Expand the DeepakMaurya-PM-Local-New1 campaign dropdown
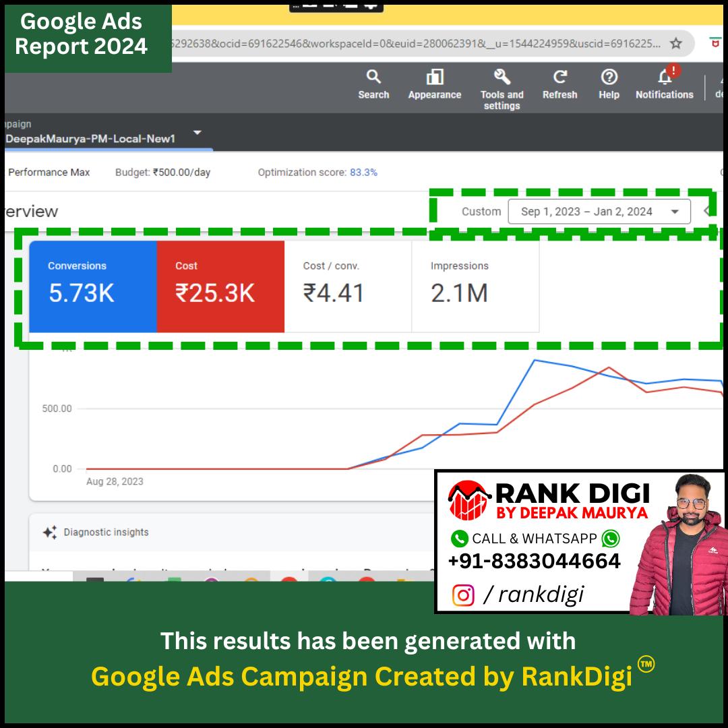728x728 pixels. 198,133
